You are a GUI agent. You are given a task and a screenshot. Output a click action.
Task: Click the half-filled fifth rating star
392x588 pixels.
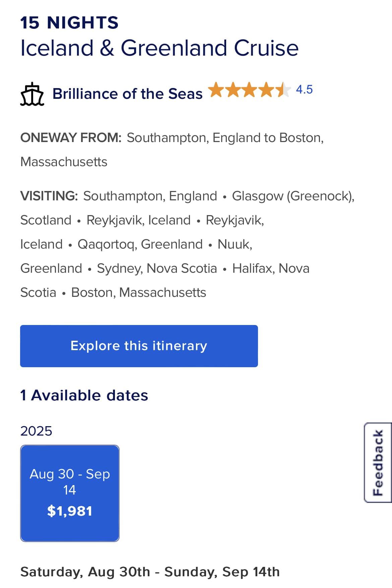(x=283, y=90)
